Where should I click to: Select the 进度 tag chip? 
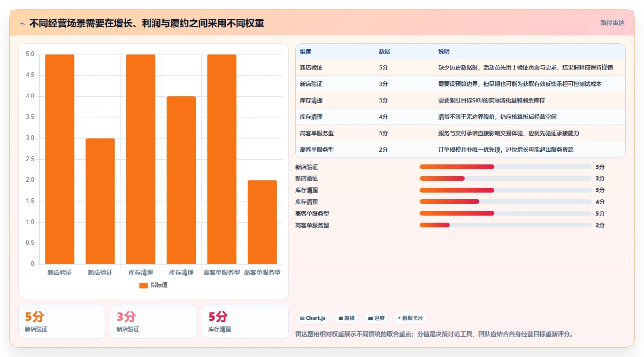click(376, 318)
